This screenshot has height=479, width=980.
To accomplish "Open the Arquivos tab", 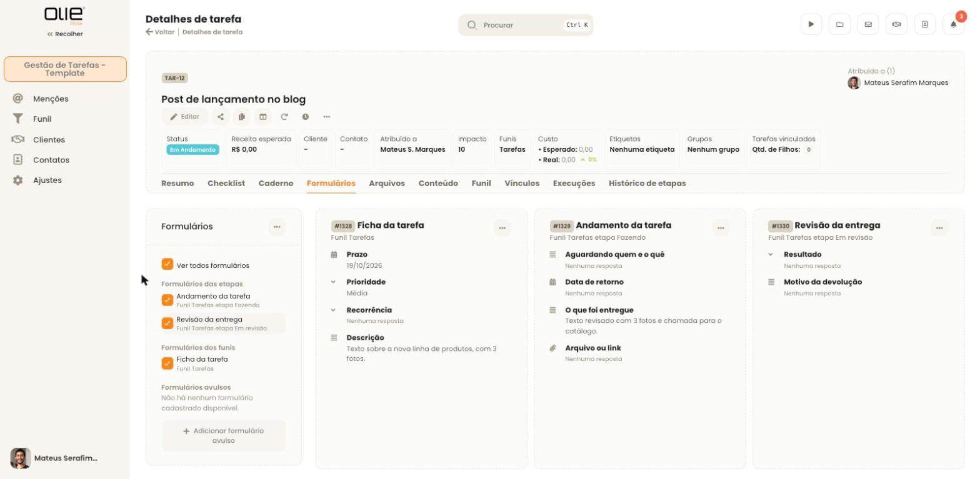I will pos(387,184).
